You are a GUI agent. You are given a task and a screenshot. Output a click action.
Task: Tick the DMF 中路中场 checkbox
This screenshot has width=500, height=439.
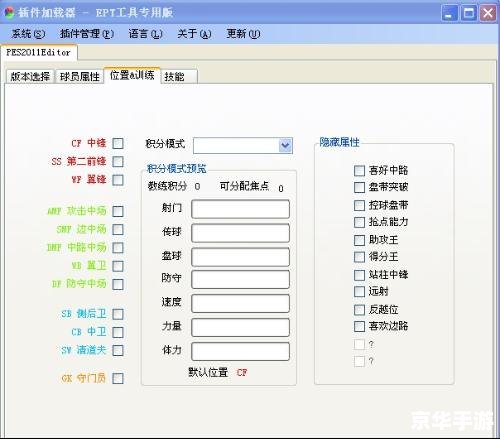coord(118,248)
